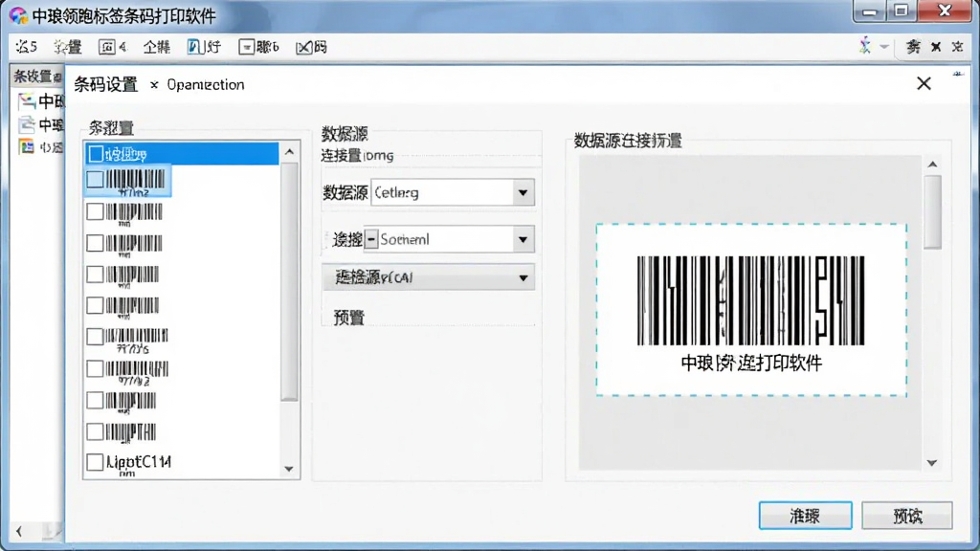The image size is (980, 551).
Task: Open the Sotheml dropdown list
Action: [x=449, y=239]
